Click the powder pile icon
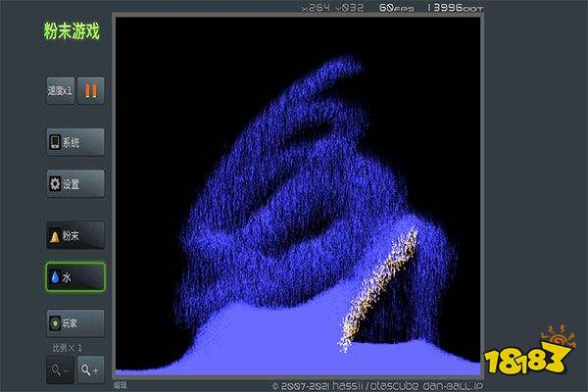Screen dimensions: 588x392 (55, 236)
